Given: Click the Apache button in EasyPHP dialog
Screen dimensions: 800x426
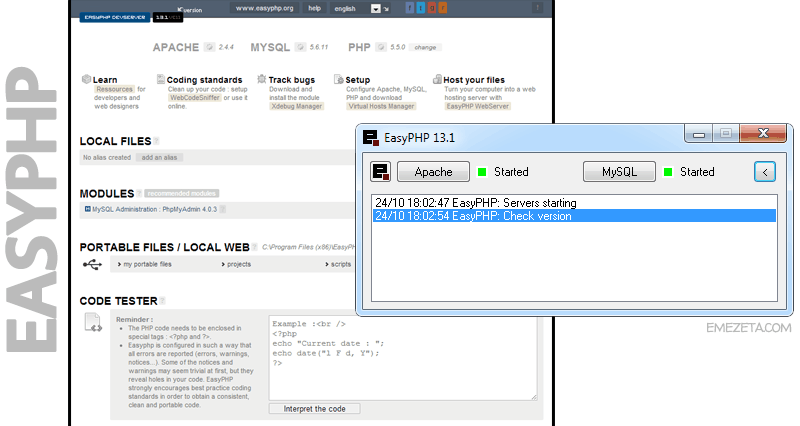Looking at the screenshot, I should [433, 172].
